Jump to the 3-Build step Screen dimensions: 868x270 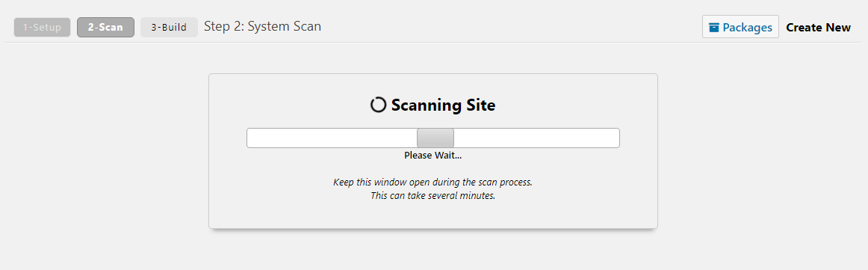pos(169,27)
